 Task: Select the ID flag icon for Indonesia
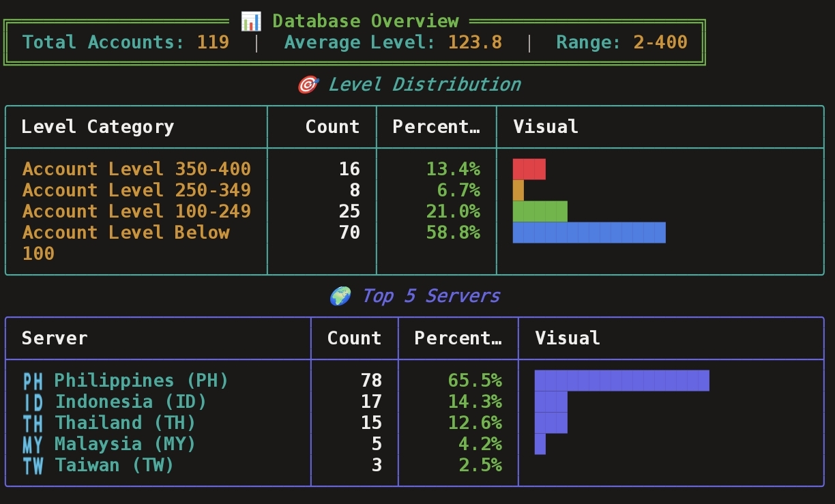pos(33,402)
